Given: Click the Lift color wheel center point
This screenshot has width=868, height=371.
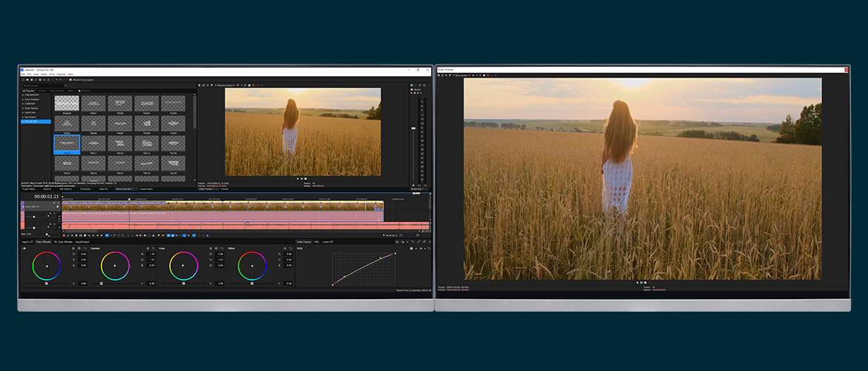Looking at the screenshot, I should [47, 266].
